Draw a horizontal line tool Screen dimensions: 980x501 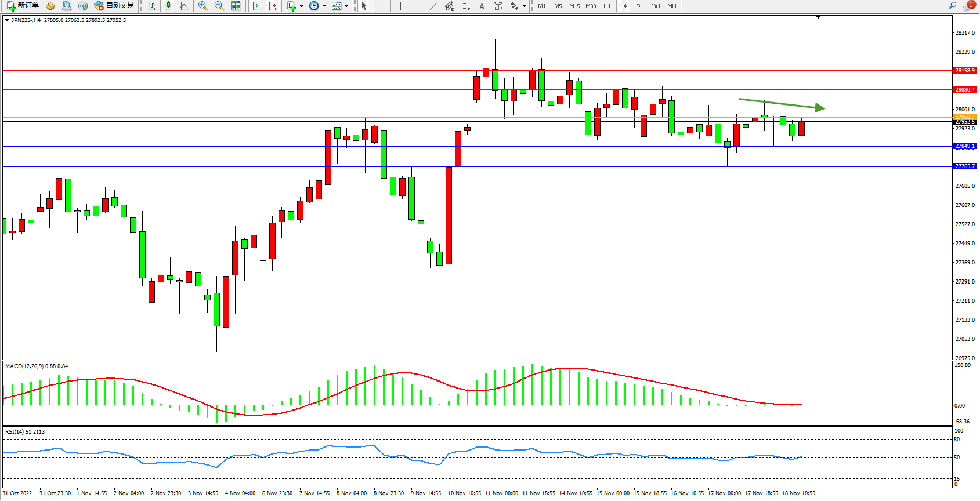point(417,6)
